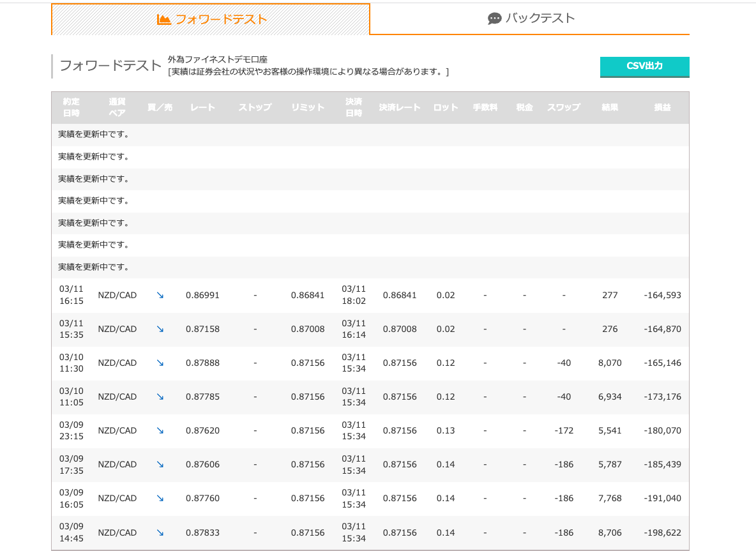Click the sell arrow for the 03/09 14:45 trade

(160, 532)
